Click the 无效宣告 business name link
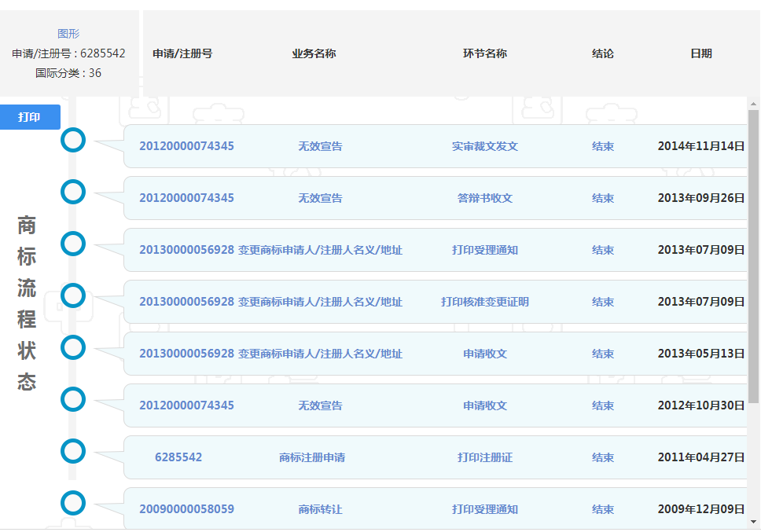 pos(319,145)
